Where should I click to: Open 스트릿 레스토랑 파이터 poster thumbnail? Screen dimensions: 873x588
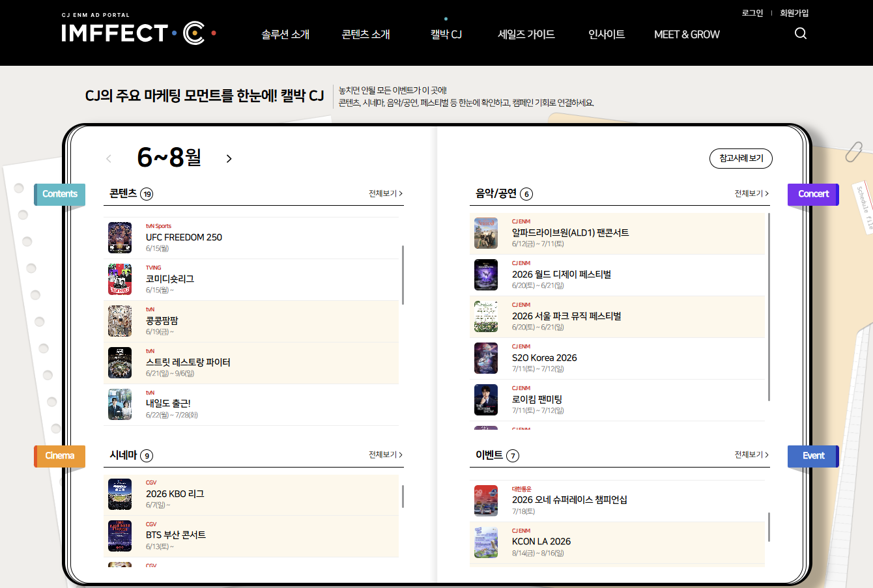120,363
